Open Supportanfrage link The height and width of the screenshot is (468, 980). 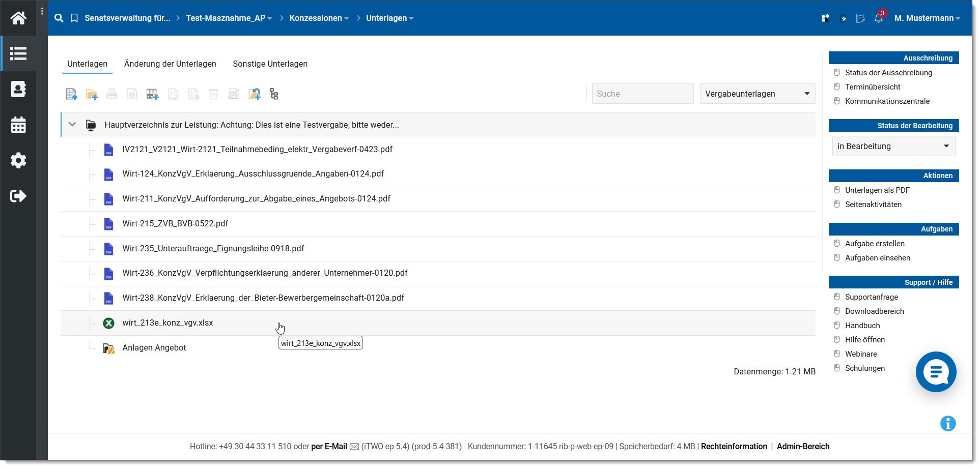tap(872, 297)
